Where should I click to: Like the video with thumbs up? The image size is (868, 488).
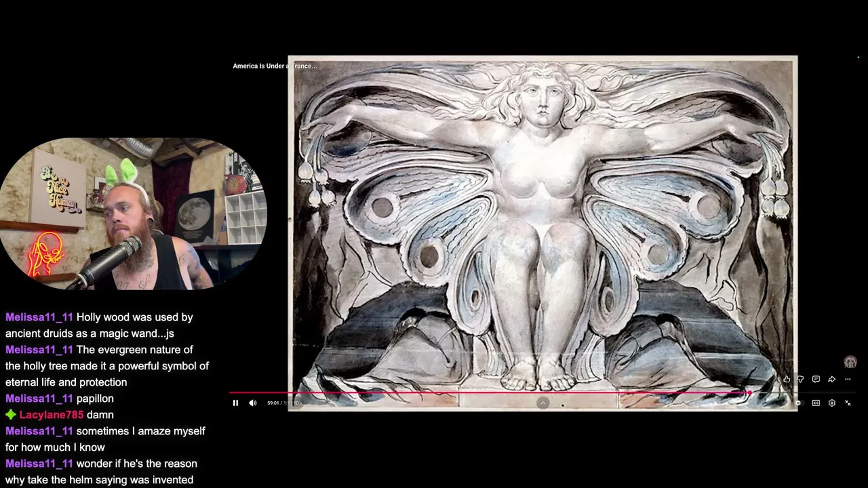click(787, 380)
